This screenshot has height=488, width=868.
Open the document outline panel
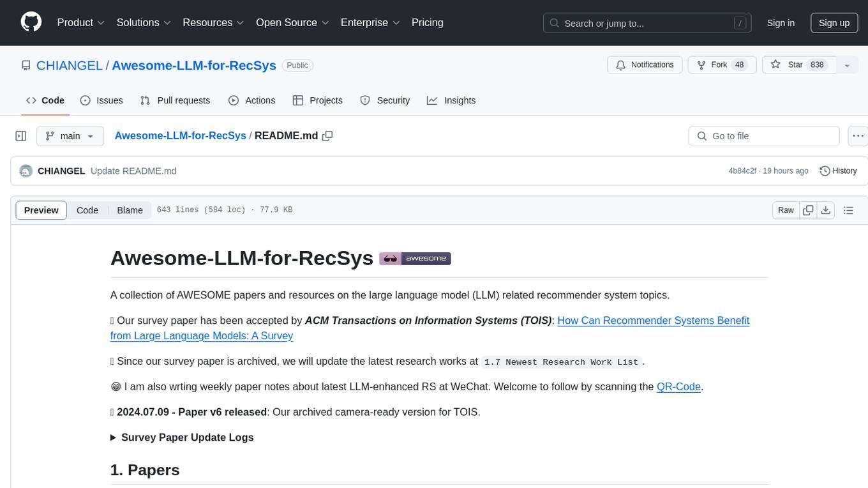click(849, 210)
